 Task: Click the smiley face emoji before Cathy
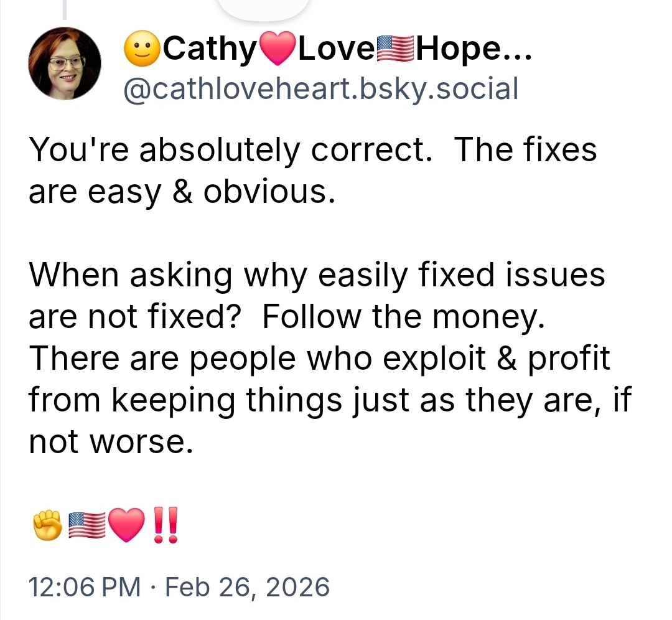pos(142,50)
